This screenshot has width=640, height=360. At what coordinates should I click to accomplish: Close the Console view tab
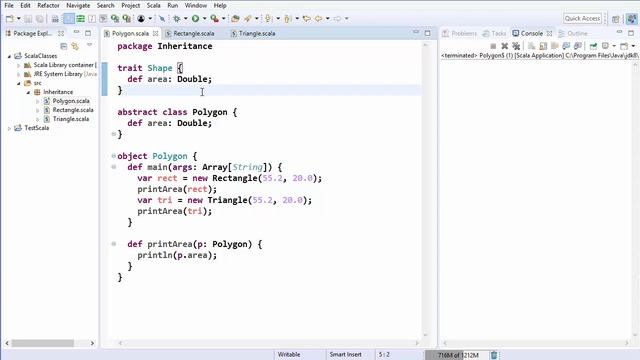(549, 33)
